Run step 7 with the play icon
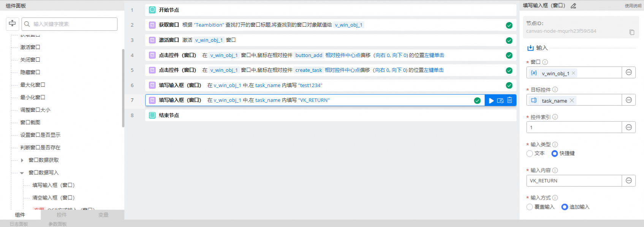 click(x=491, y=100)
